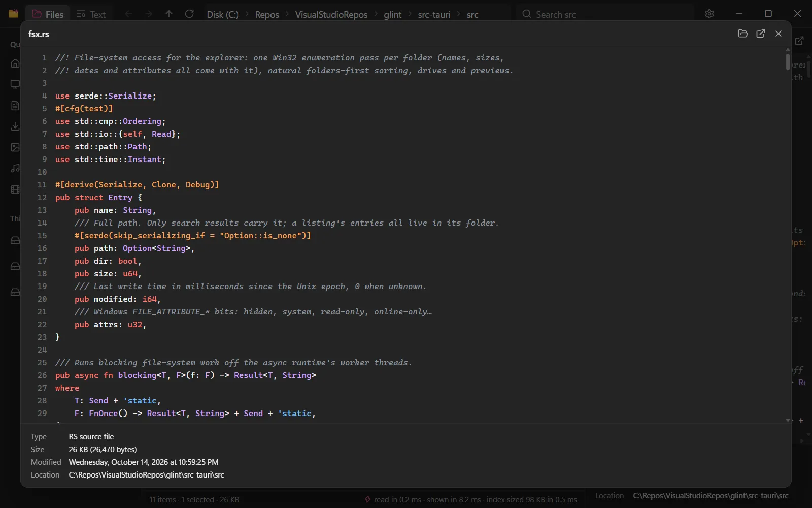The image size is (812, 508).
Task: Go back with the left arrow
Action: tap(128, 14)
